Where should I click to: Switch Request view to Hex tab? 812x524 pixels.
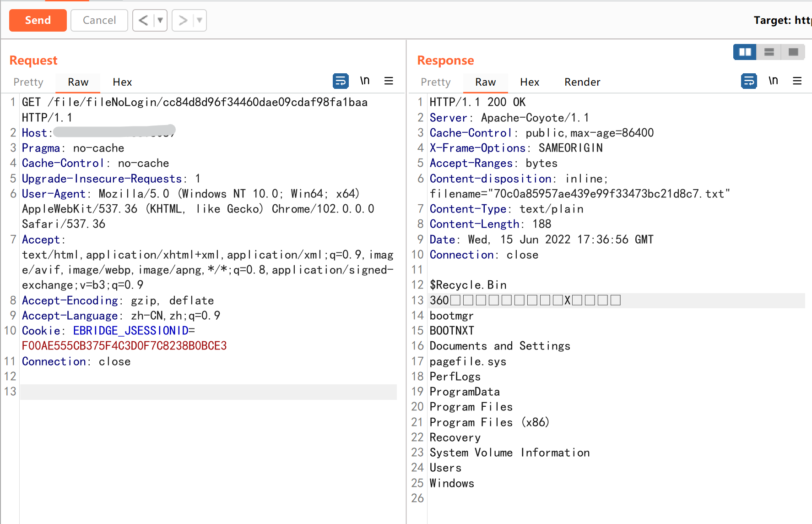[122, 82]
